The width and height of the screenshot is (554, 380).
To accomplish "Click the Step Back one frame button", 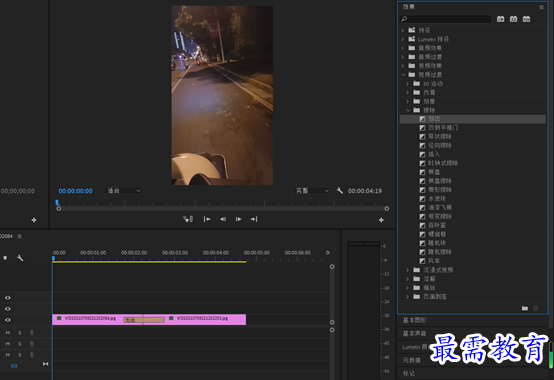I will click(x=223, y=219).
